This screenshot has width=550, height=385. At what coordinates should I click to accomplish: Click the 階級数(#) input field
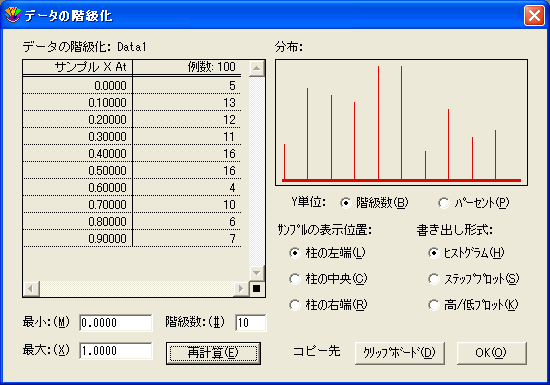[x=251, y=323]
